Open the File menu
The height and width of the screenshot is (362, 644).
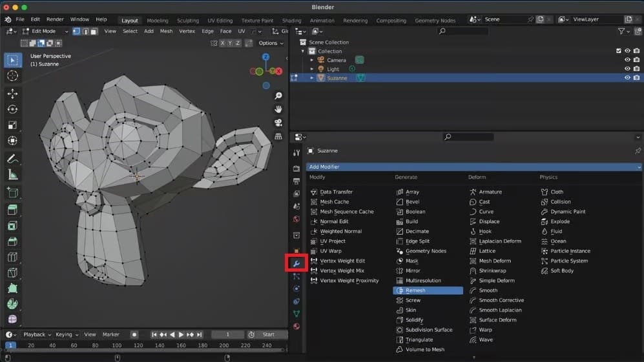(20, 19)
